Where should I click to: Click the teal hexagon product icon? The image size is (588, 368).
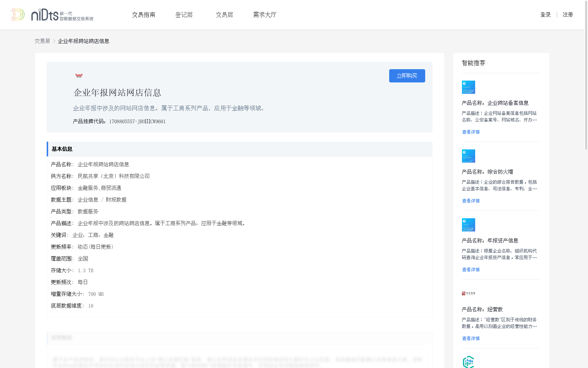pos(469,362)
